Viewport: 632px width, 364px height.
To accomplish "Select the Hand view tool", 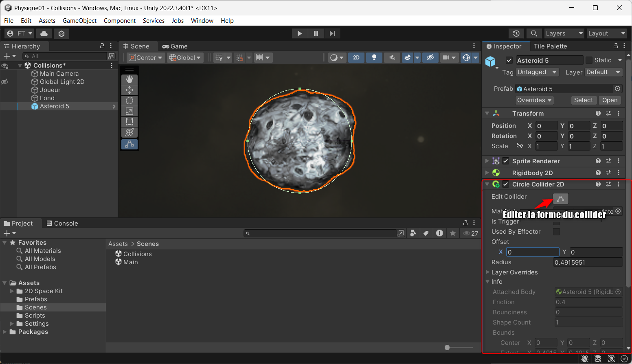I will 129,79.
